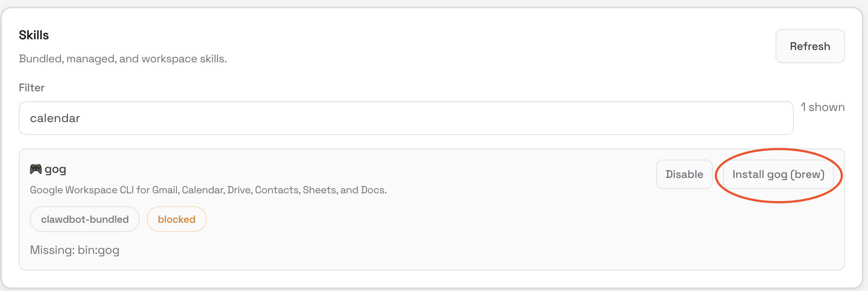Disable the gog skill
This screenshot has width=868, height=291.
[684, 174]
